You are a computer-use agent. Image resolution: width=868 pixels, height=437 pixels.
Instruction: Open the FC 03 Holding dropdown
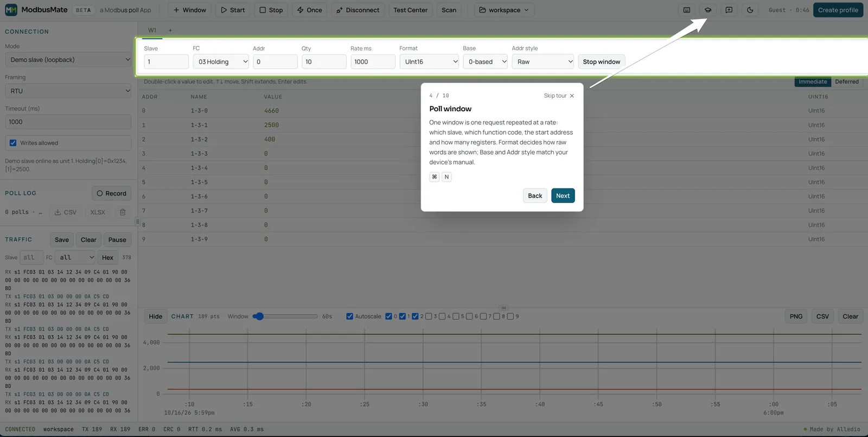221,62
